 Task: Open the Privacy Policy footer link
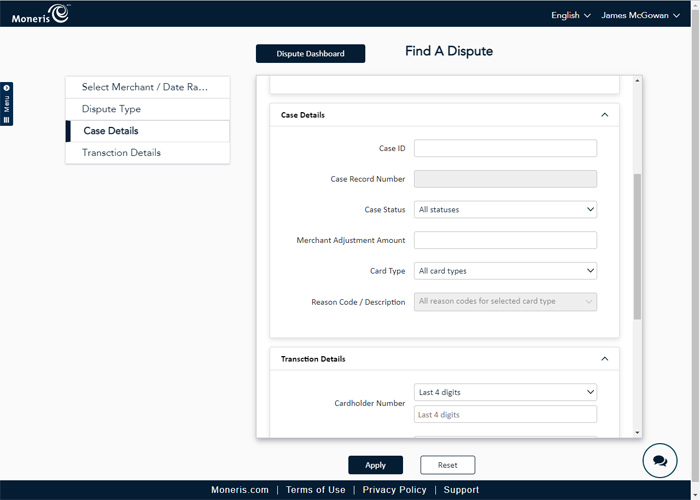click(394, 490)
